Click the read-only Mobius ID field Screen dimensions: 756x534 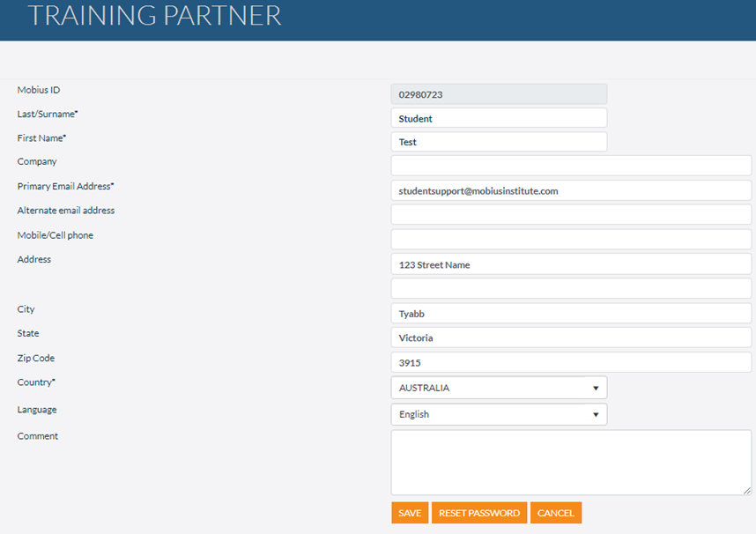coord(499,93)
